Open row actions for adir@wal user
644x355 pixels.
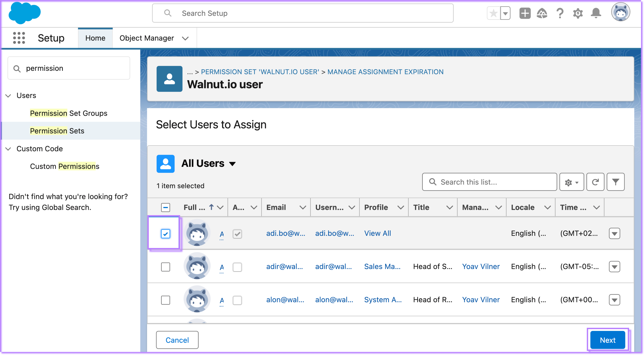coord(615,267)
